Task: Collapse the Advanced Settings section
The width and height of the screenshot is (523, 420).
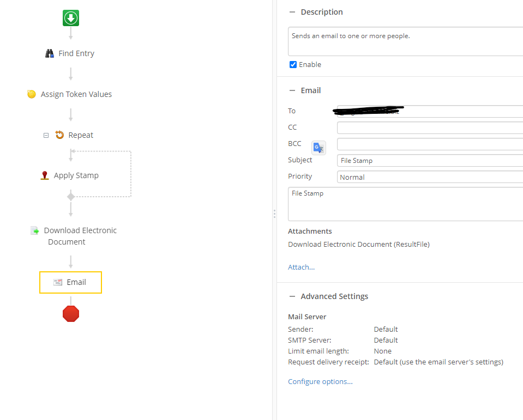Action: 292,296
